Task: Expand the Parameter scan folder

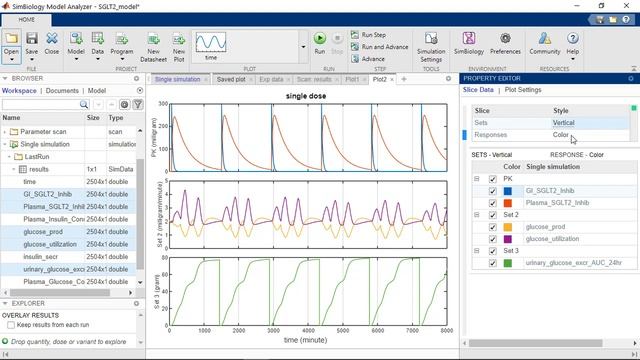Action: click(x=4, y=132)
